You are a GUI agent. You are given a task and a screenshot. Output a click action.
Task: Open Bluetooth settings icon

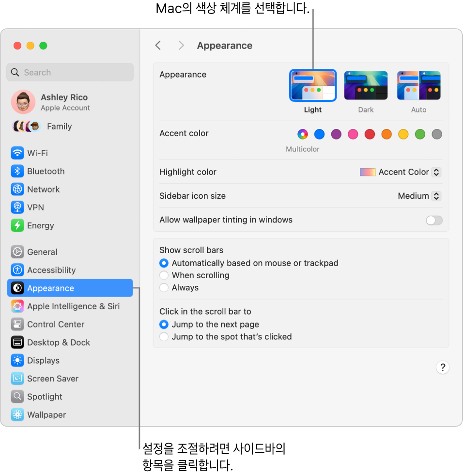pos(17,171)
